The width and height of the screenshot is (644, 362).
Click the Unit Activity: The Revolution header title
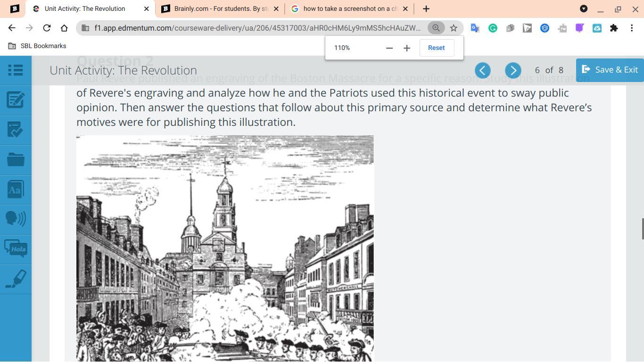(x=123, y=70)
